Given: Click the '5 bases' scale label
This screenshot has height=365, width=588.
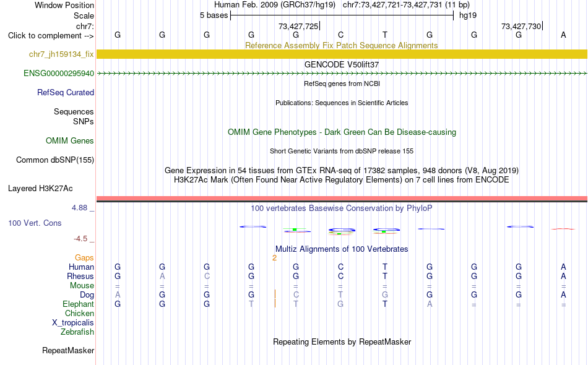Looking at the screenshot, I should coord(214,15).
